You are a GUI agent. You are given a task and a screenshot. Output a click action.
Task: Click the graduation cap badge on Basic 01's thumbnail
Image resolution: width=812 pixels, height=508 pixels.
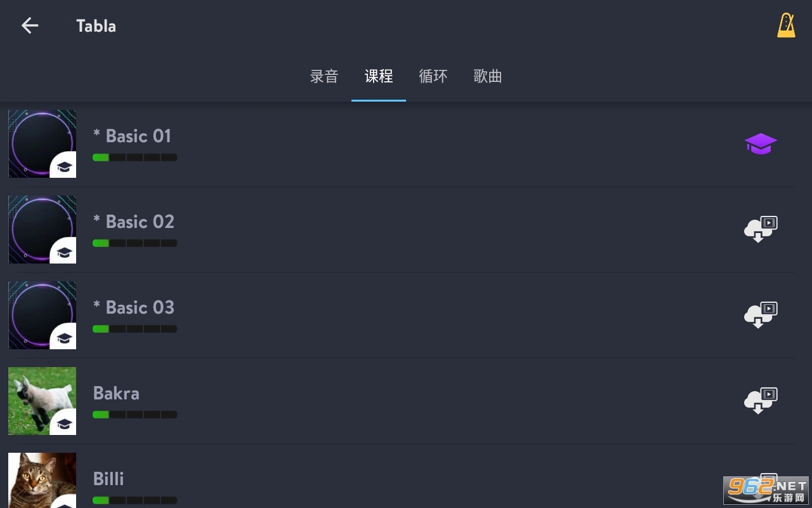click(x=64, y=166)
